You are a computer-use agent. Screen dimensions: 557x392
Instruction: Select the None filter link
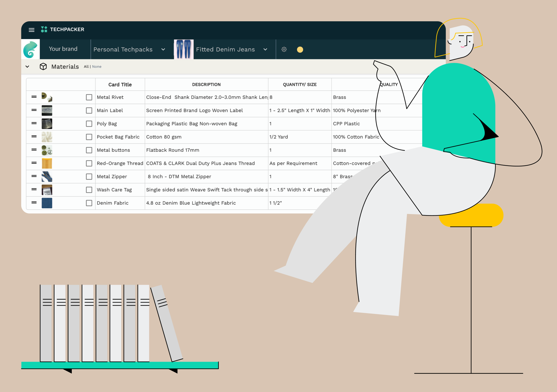97,66
